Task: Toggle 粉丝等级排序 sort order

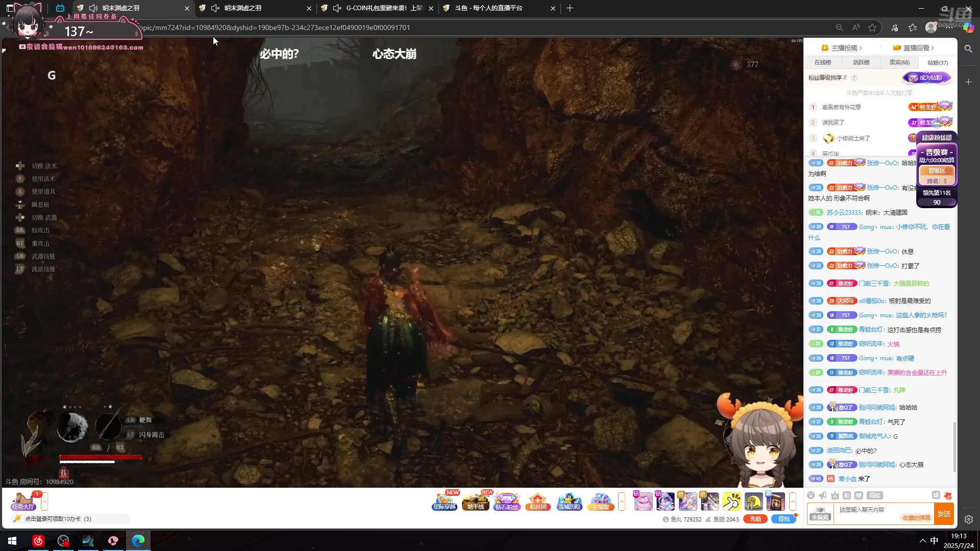Action: (827, 78)
